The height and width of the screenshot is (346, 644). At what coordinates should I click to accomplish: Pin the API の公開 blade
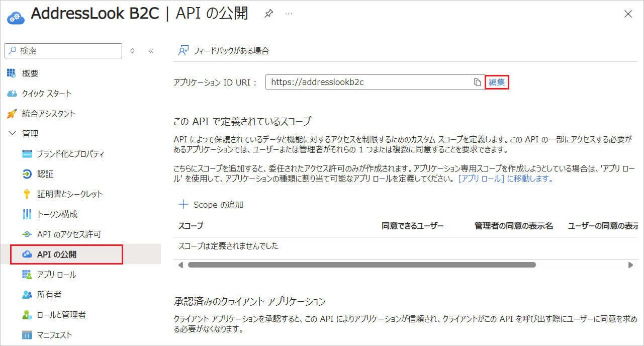point(268,14)
